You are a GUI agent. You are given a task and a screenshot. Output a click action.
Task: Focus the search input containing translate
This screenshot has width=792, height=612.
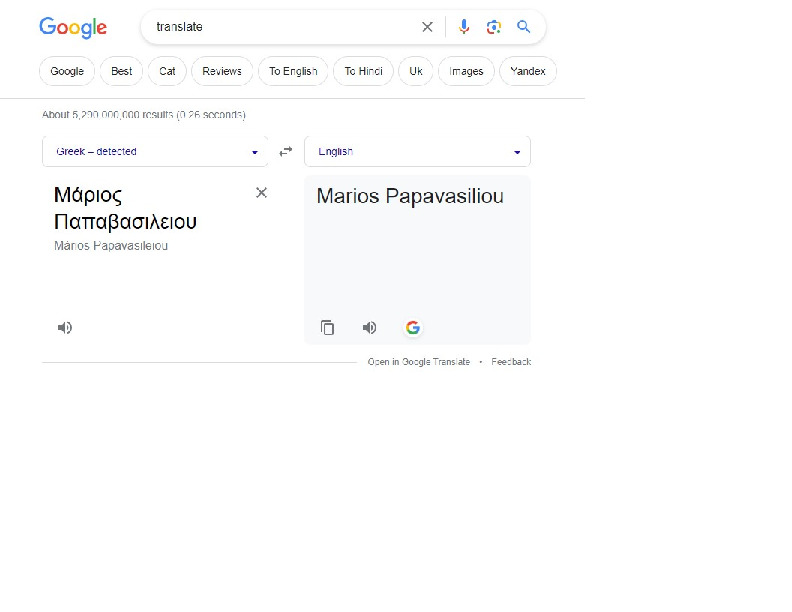280,27
